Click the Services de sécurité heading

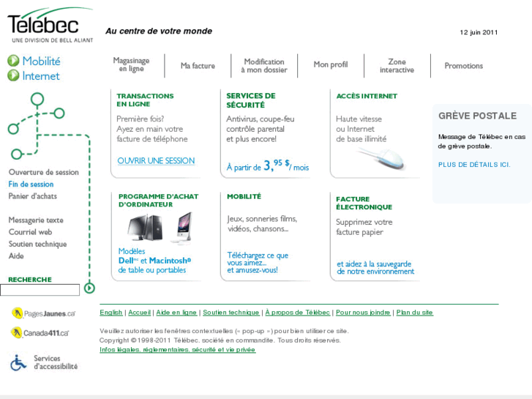click(x=251, y=100)
